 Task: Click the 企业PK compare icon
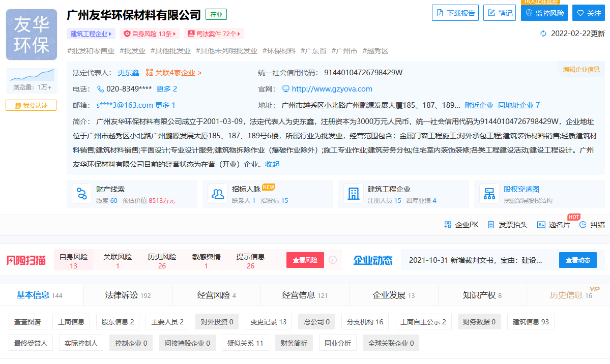[448, 225]
